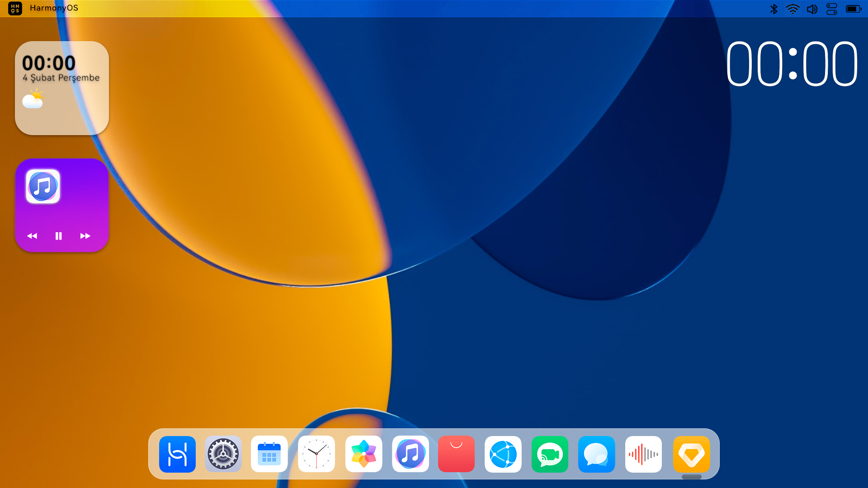Image resolution: width=868 pixels, height=488 pixels.
Task: Open green MeeTime video call app
Action: (x=550, y=454)
